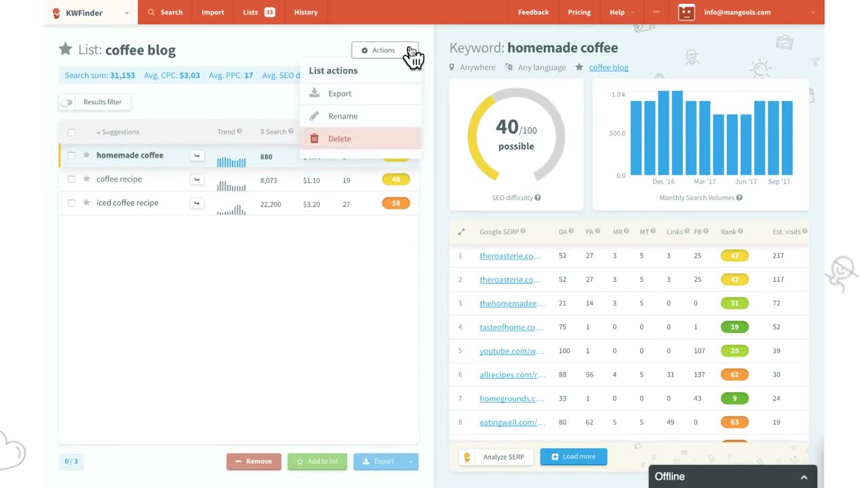Check the homemade coffee row checkbox
The image size is (868, 488).
click(71, 156)
